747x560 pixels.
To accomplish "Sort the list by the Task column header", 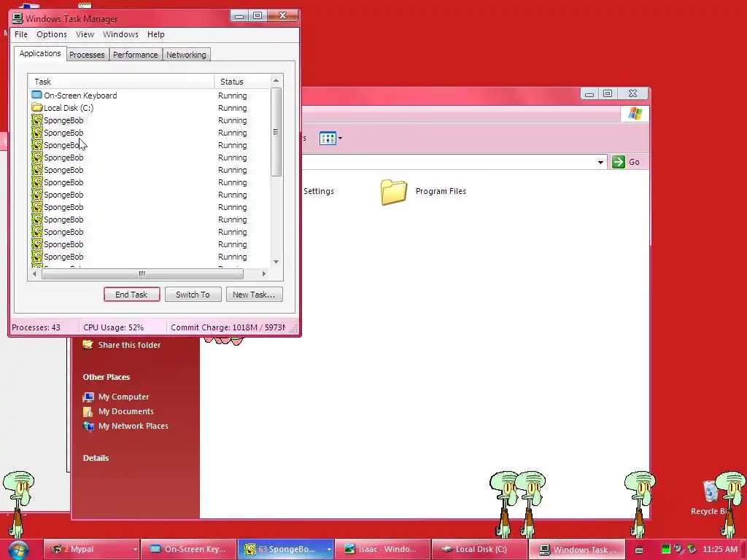I will 121,82.
